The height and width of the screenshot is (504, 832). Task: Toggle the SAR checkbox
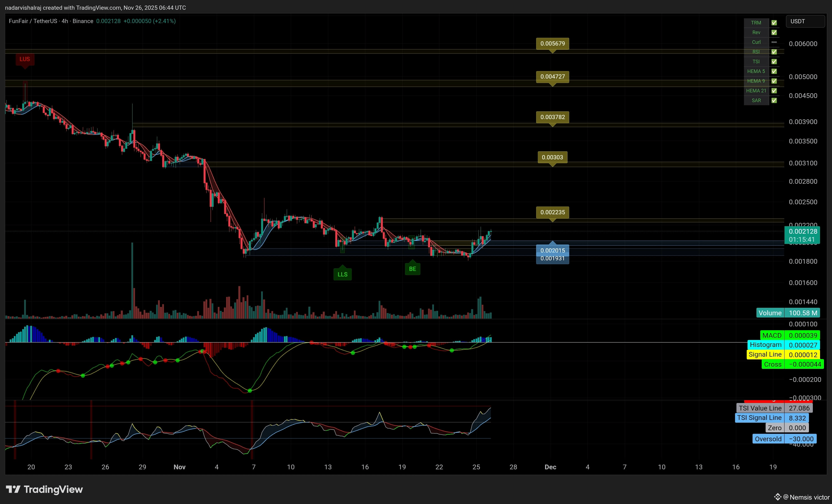point(774,100)
